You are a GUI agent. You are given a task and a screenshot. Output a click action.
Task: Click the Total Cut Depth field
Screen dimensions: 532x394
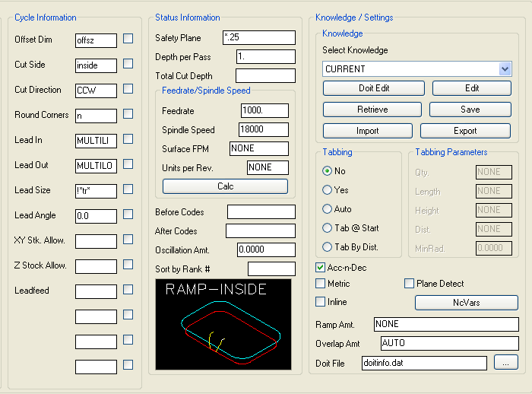[266, 76]
